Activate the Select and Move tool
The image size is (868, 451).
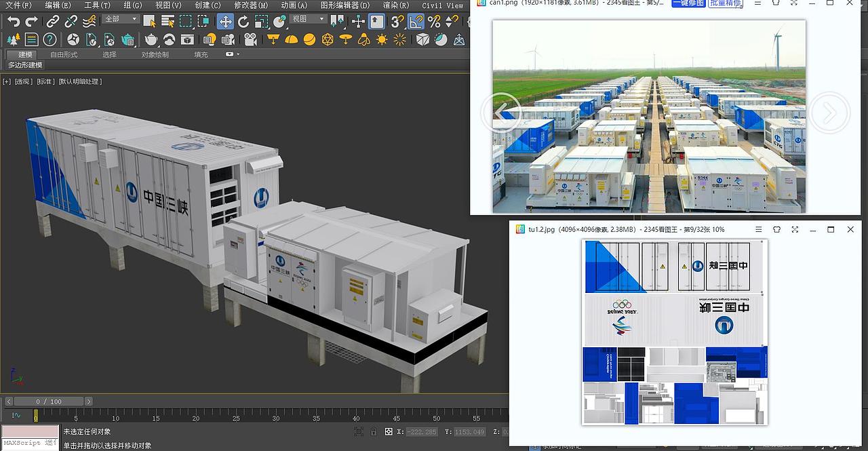pos(225,21)
